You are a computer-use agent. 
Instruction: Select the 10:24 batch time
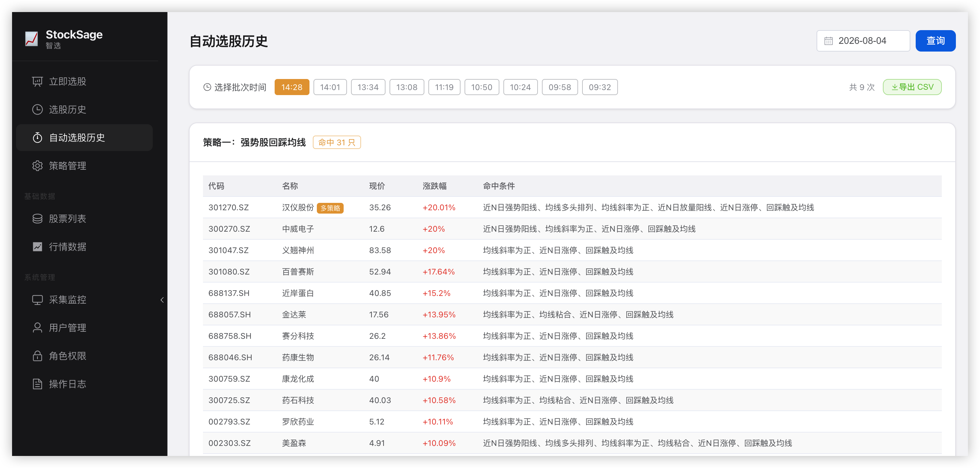(520, 87)
